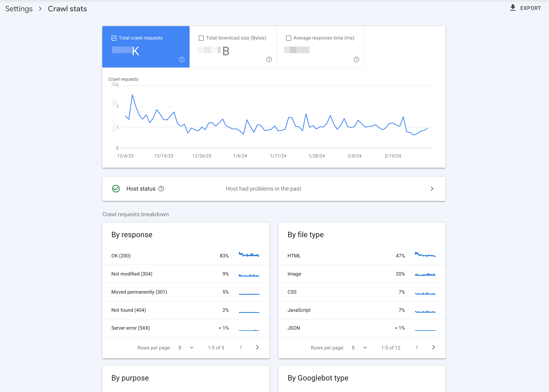Click the Crawl requests breakdown heading
549x392 pixels.
tap(135, 214)
